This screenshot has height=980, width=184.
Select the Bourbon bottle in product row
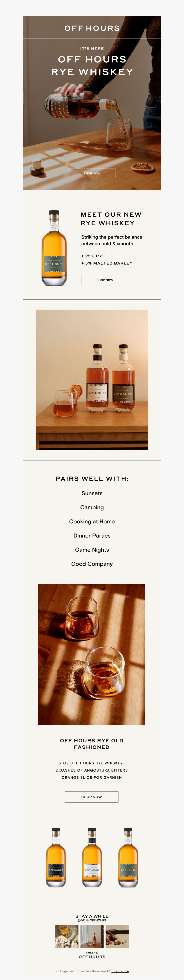click(92, 857)
